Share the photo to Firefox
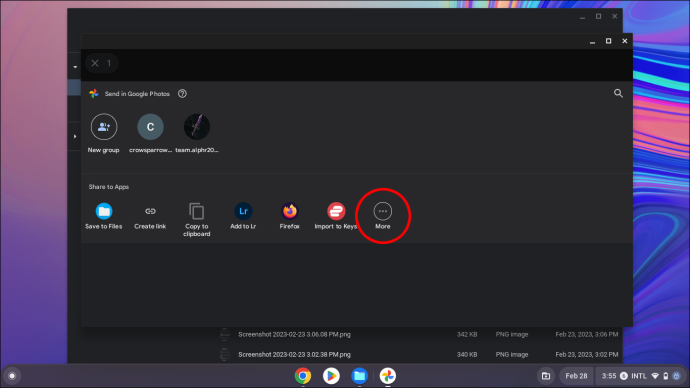Screen dimensions: 690x388 (x=290, y=216)
